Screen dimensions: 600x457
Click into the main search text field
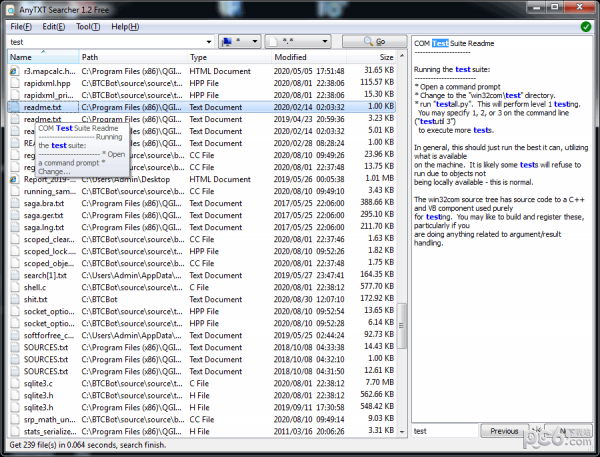106,42
